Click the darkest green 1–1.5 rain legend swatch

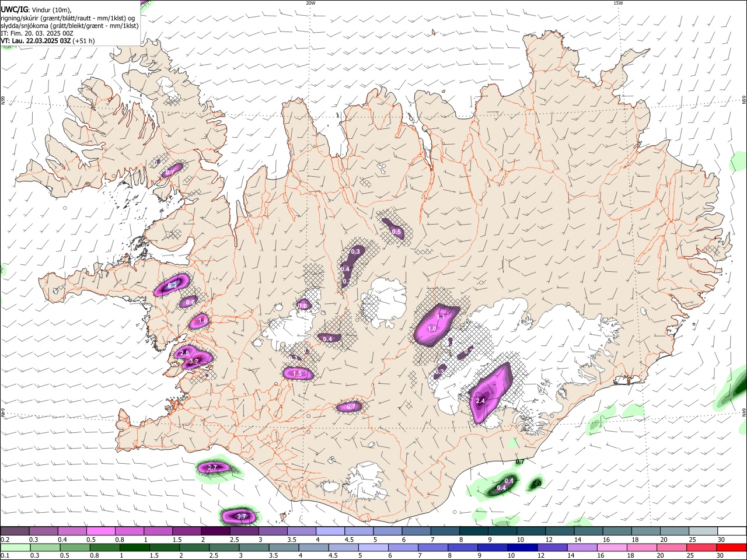pyautogui.click(x=135, y=548)
